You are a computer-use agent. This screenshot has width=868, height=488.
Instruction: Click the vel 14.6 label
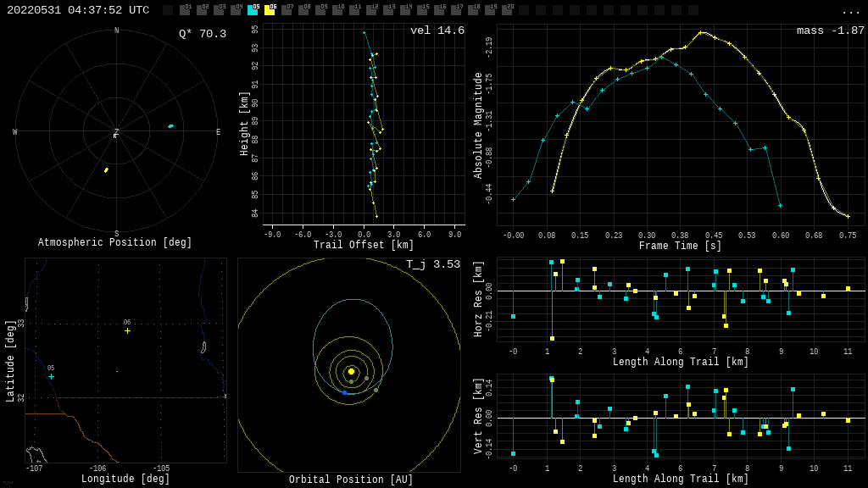click(437, 30)
